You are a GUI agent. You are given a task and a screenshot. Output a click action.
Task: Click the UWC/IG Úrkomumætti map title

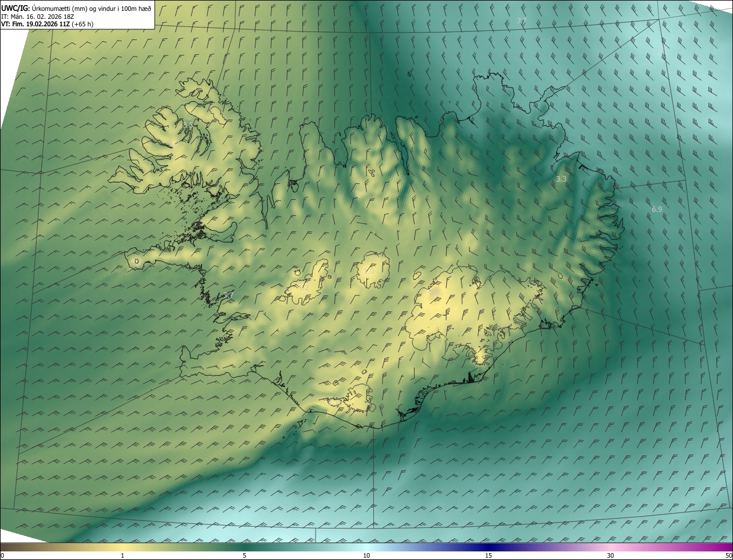click(77, 8)
